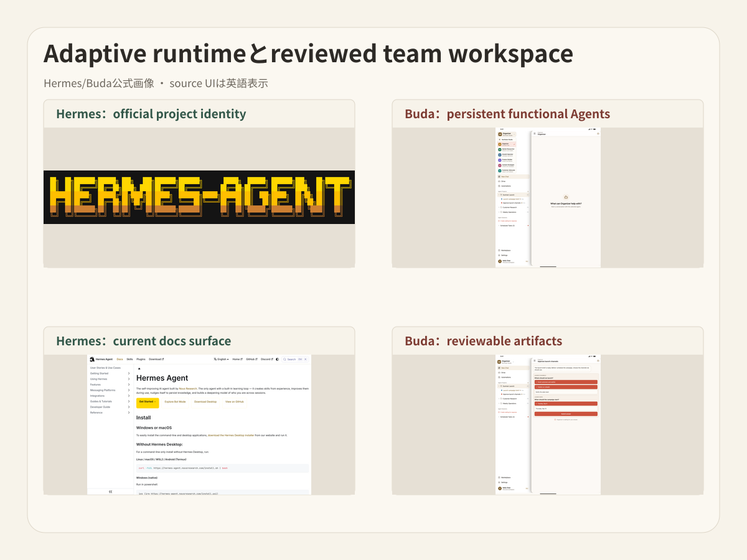Viewport: 747px width, 560px height.
Task: Open the Docs tab in Hermes navbar
Action: [x=120, y=359]
